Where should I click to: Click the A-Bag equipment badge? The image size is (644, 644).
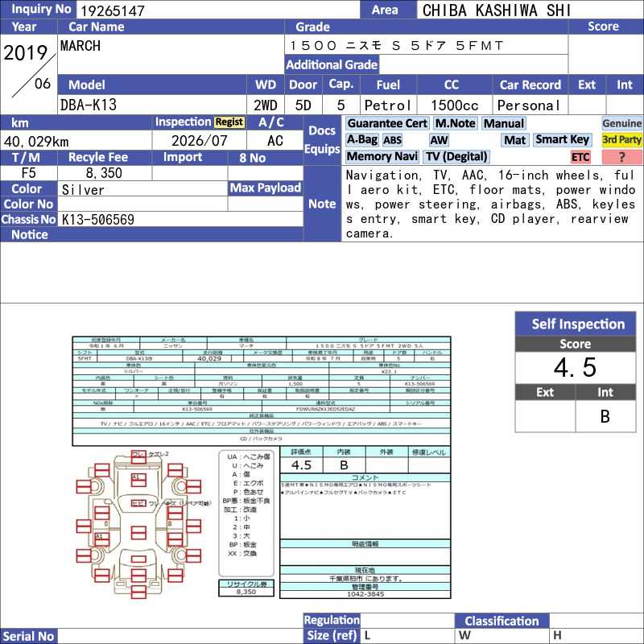(361, 140)
